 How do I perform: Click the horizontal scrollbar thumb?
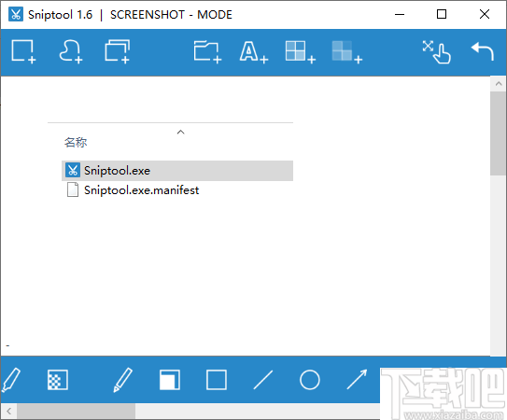click(x=76, y=412)
